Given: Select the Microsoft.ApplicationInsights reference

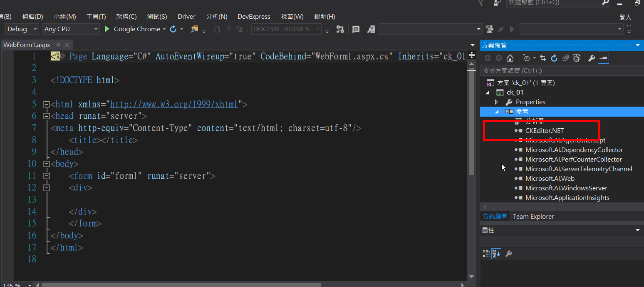Looking at the screenshot, I should tap(567, 198).
